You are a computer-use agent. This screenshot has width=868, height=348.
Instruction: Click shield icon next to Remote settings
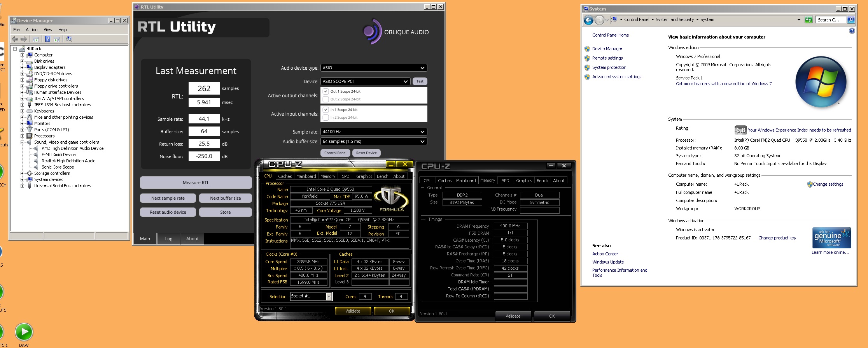[587, 58]
